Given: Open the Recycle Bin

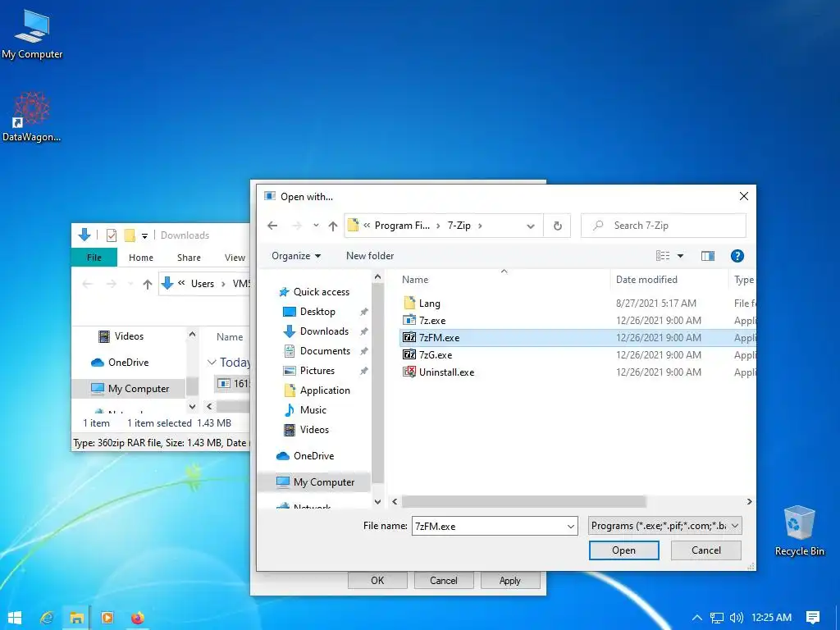Looking at the screenshot, I should pyautogui.click(x=799, y=532).
